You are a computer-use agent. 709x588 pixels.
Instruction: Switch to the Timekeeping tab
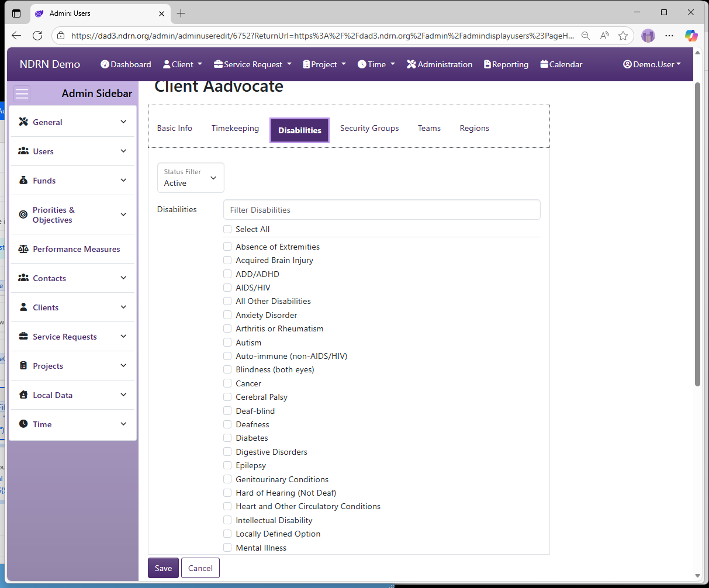pyautogui.click(x=235, y=128)
